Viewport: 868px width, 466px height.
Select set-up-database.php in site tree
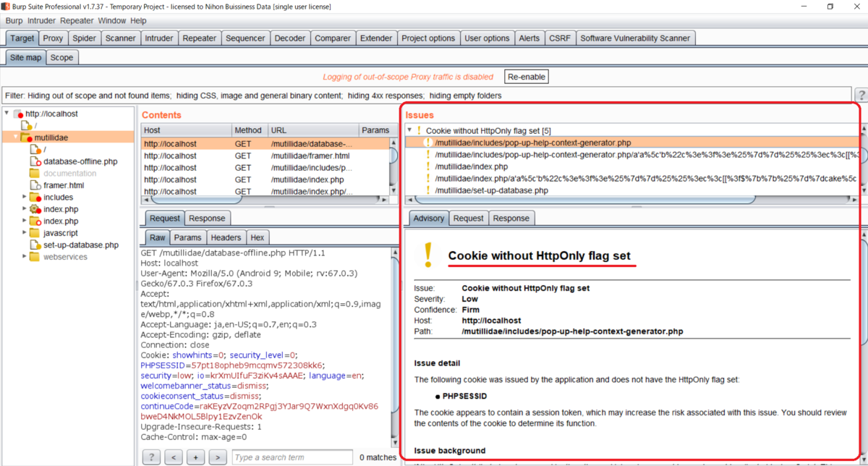[x=81, y=245]
